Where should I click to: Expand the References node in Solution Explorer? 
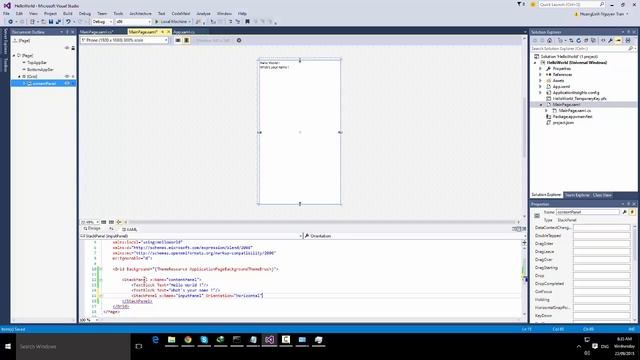click(x=540, y=75)
